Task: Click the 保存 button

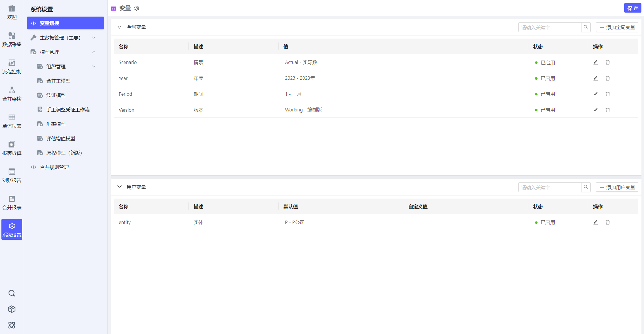Action: (632, 8)
